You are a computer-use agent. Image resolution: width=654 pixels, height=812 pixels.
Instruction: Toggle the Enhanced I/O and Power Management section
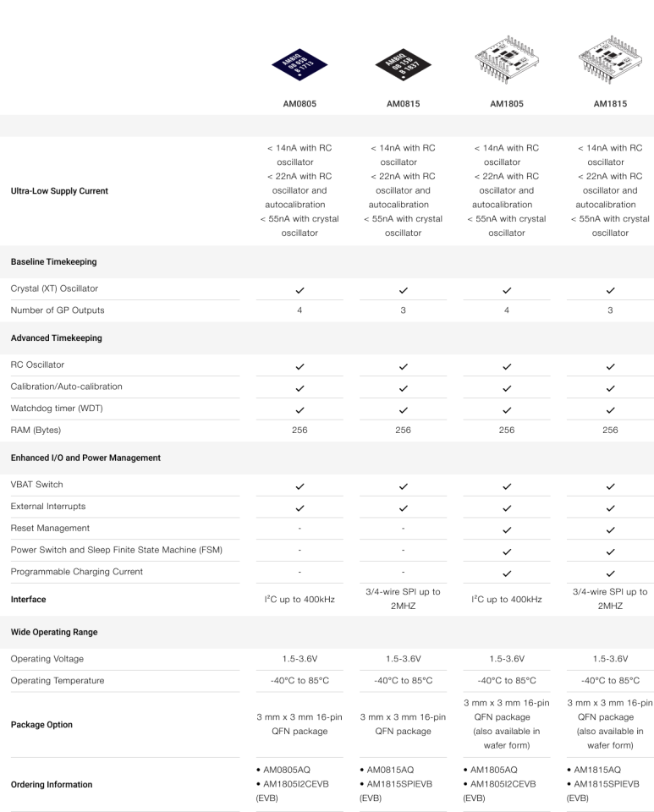(x=85, y=458)
